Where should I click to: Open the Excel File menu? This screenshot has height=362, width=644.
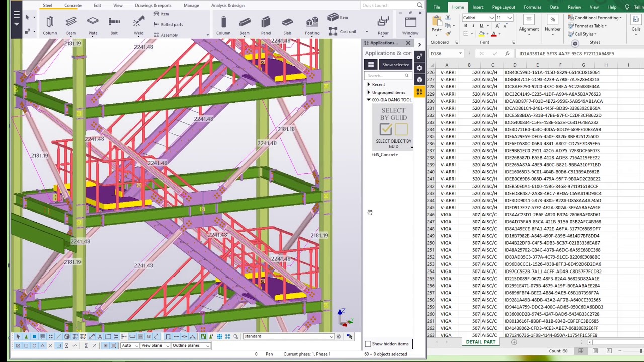[x=437, y=7]
